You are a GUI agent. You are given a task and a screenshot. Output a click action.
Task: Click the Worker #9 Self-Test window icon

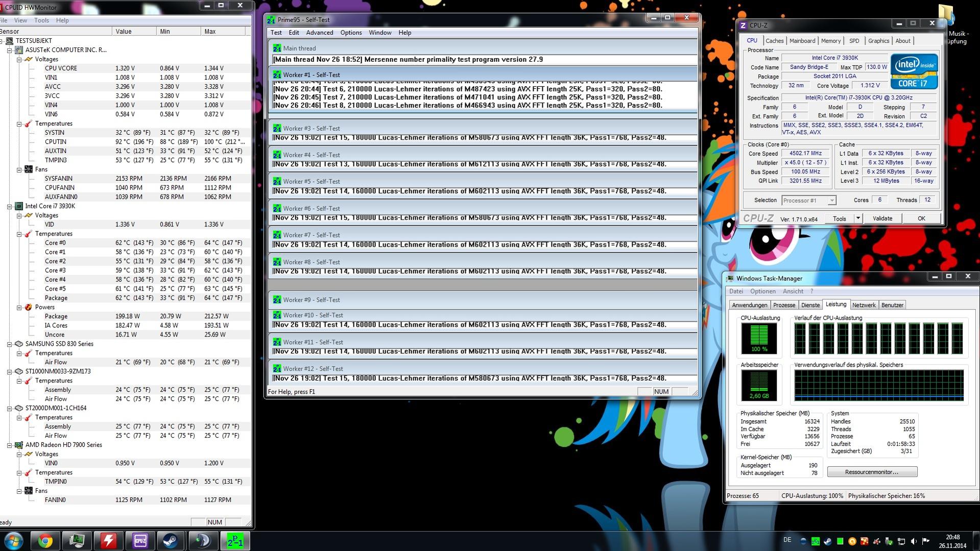tap(277, 300)
